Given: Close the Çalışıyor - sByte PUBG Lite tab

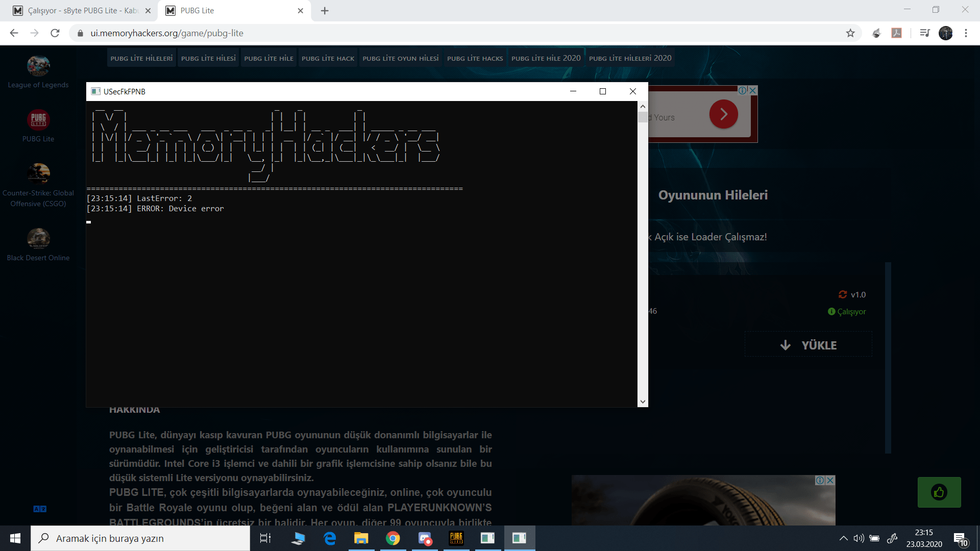Looking at the screenshot, I should [x=148, y=11].
